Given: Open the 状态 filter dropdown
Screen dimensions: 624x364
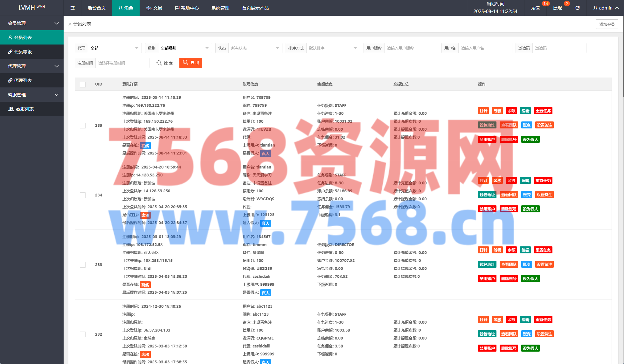Looking at the screenshot, I should click(x=254, y=48).
